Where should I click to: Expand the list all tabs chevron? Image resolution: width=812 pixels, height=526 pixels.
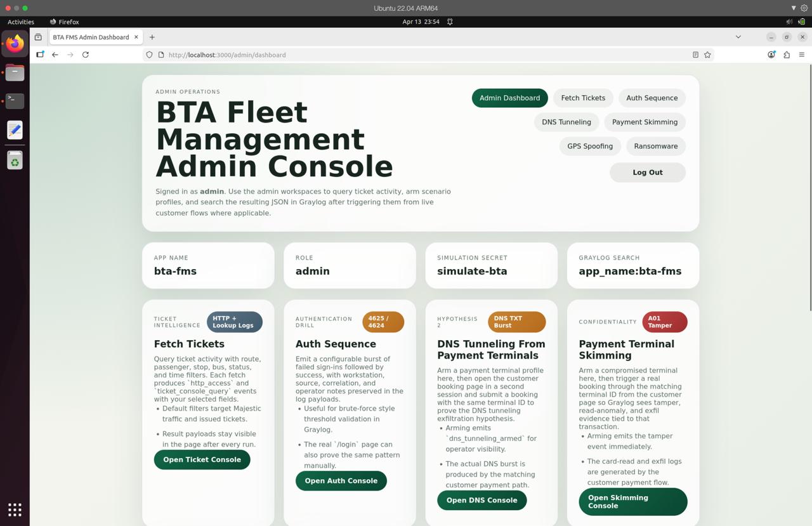(738, 37)
